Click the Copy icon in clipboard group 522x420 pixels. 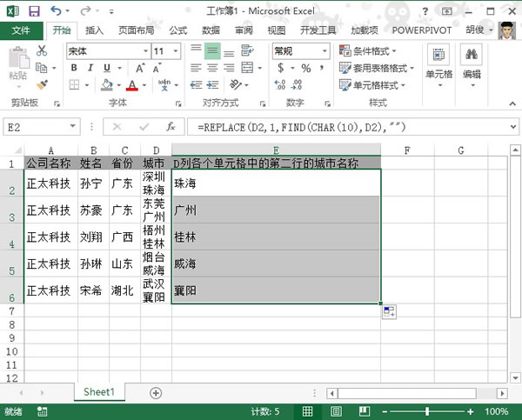click(x=41, y=68)
